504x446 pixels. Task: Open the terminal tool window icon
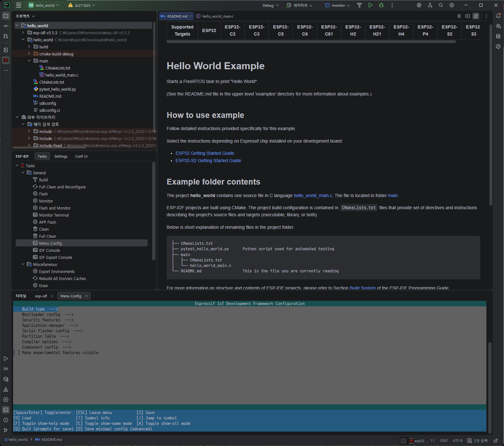coord(6,410)
